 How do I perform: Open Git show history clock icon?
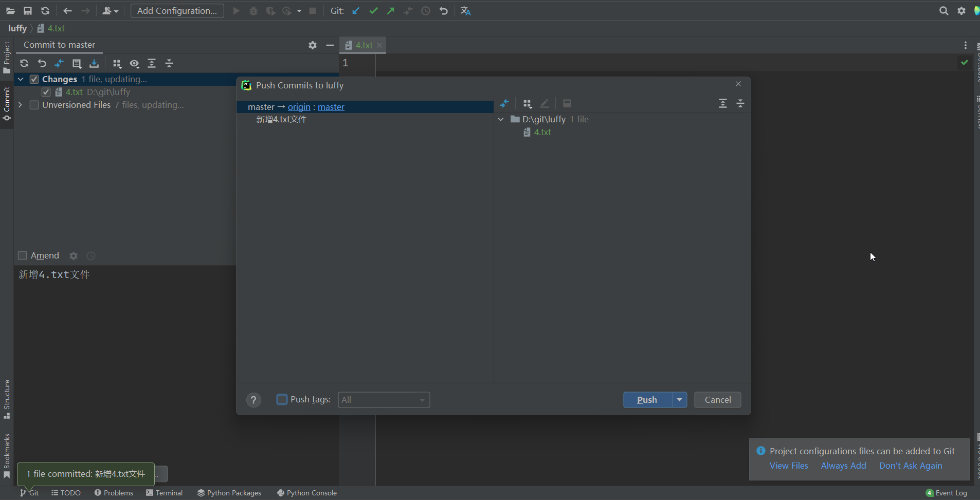[x=426, y=11]
